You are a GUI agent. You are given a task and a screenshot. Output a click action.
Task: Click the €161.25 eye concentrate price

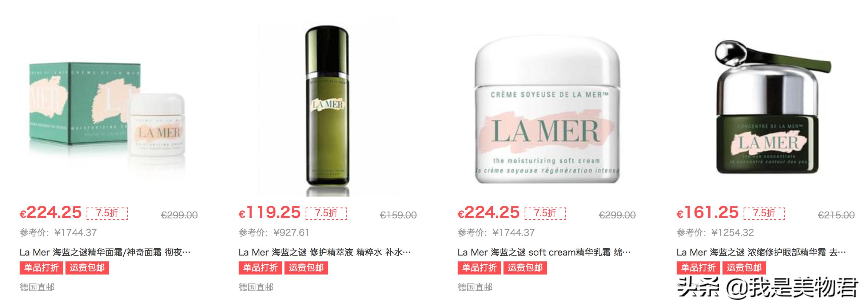coord(708,213)
